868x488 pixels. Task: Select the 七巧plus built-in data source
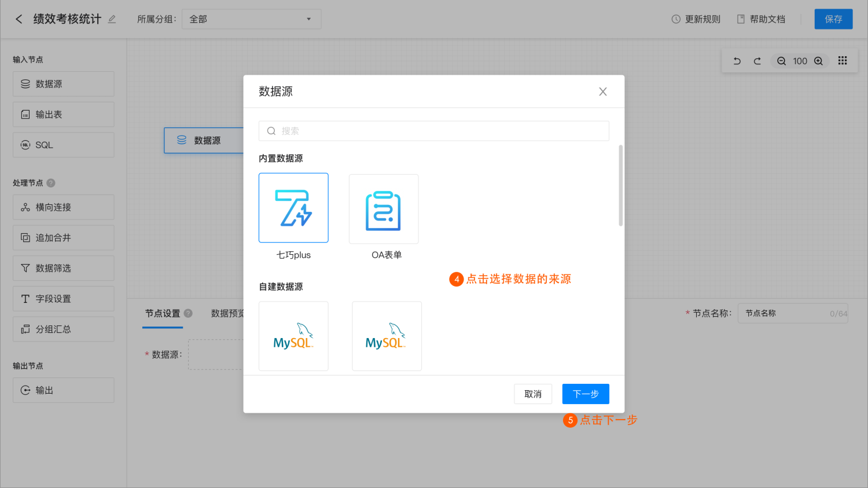pos(293,208)
